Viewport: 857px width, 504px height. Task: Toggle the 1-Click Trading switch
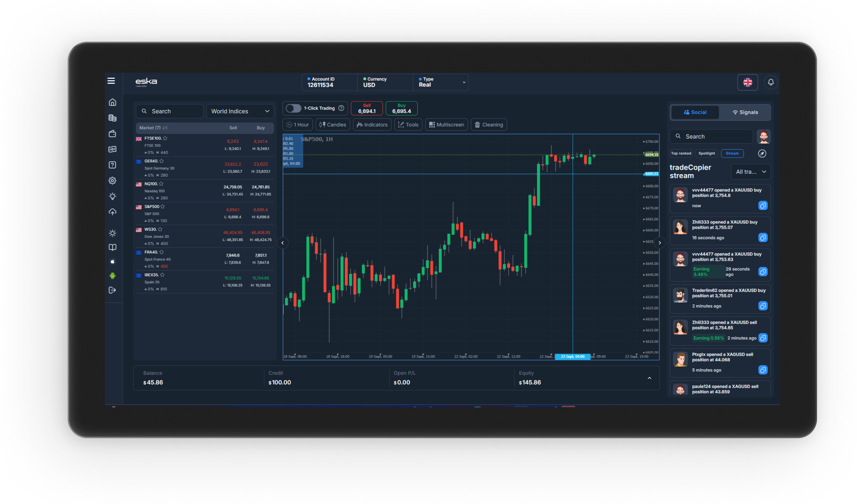pos(293,108)
